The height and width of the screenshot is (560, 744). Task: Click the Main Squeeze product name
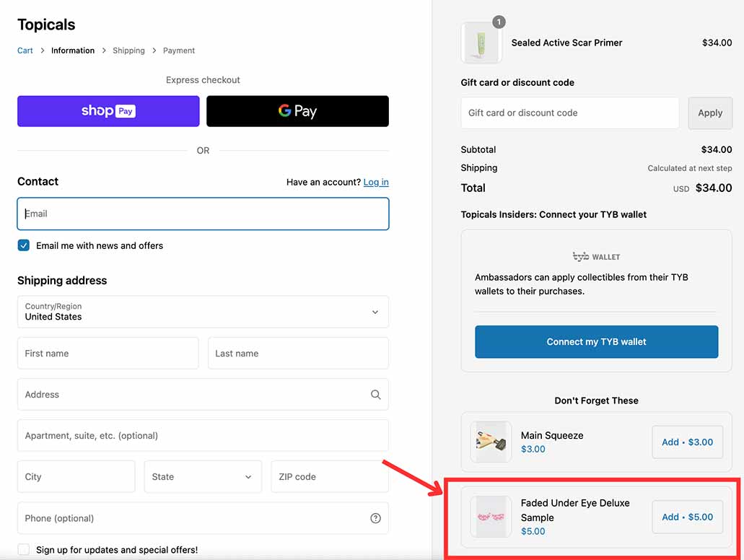pyautogui.click(x=552, y=435)
